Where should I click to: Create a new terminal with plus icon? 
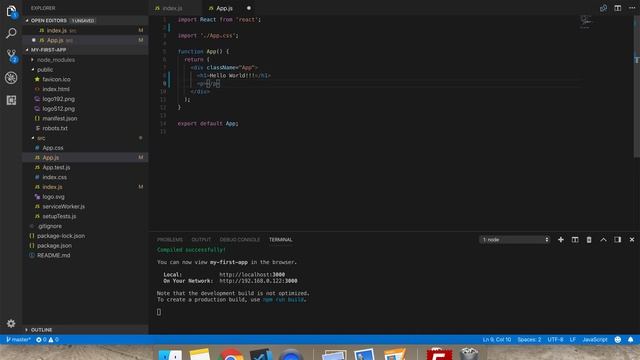[561, 240]
